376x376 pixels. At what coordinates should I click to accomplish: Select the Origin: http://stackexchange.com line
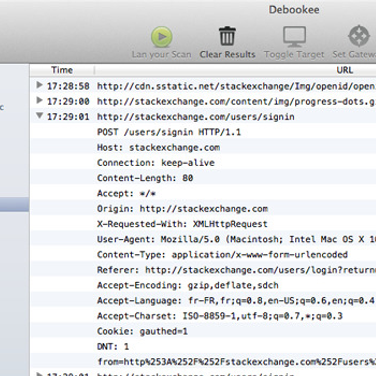pyautogui.click(x=182, y=209)
